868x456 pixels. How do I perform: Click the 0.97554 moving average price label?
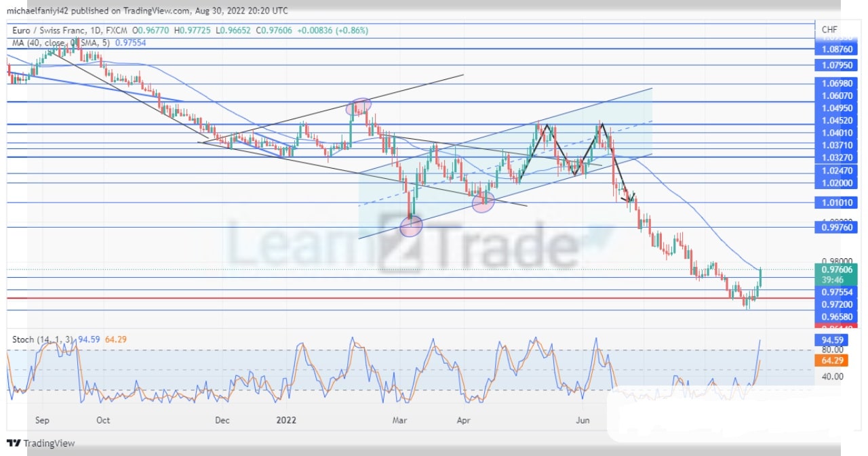[x=835, y=292]
